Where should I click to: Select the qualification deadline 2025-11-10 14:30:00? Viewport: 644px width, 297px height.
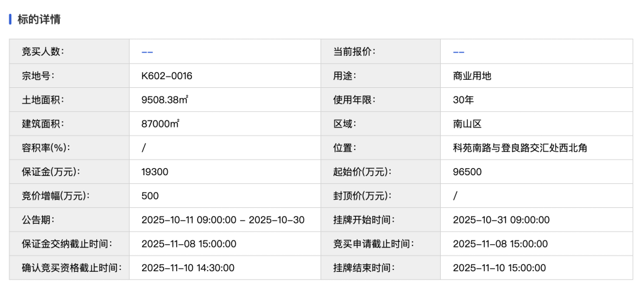point(188,267)
